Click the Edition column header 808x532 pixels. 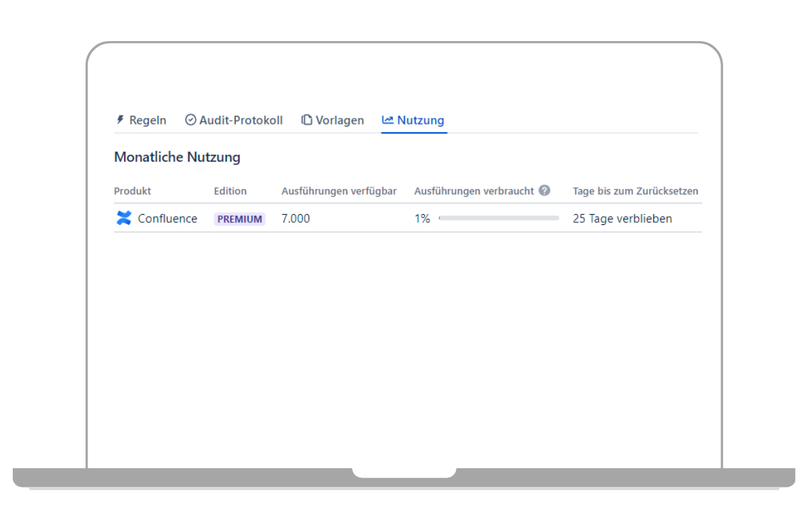(x=230, y=191)
